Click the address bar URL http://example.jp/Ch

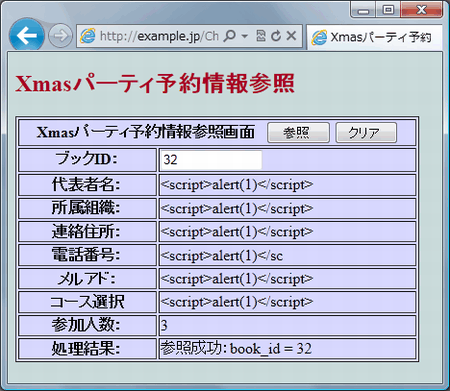[x=159, y=36]
